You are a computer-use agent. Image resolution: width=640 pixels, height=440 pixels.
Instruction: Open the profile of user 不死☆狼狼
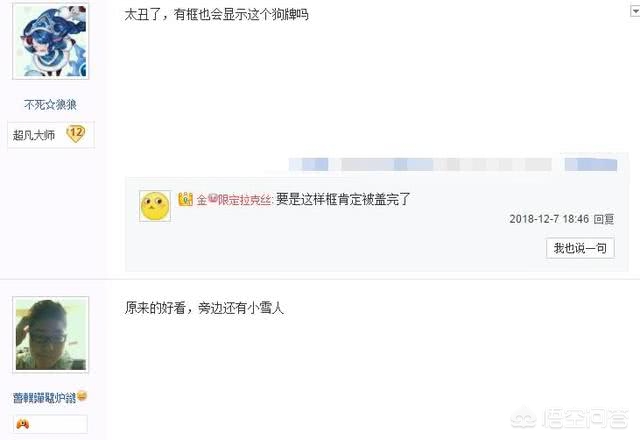click(x=50, y=105)
